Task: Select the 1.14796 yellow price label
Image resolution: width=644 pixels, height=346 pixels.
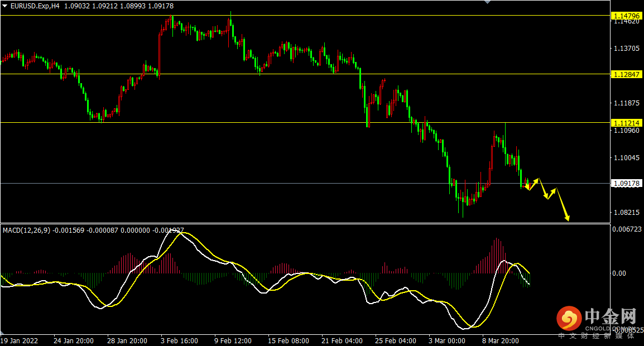Action: click(x=626, y=16)
